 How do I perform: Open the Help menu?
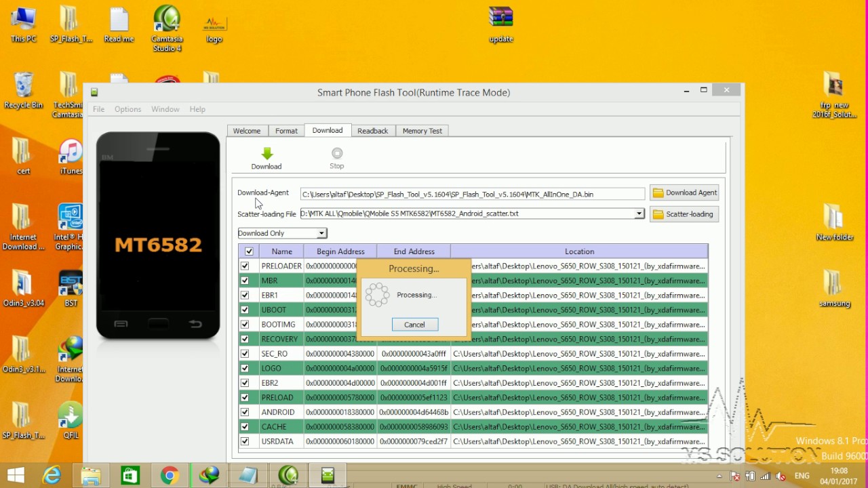[197, 109]
